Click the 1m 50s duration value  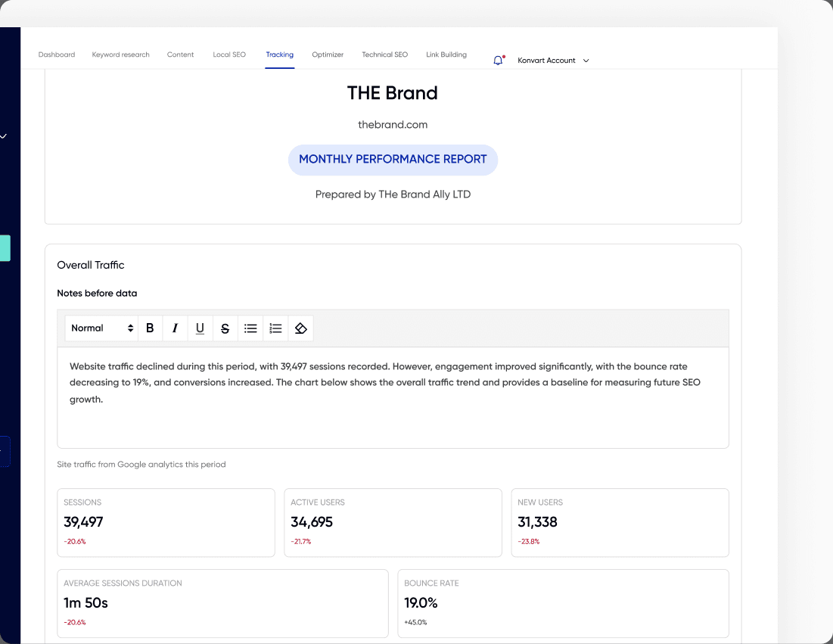pyautogui.click(x=85, y=602)
